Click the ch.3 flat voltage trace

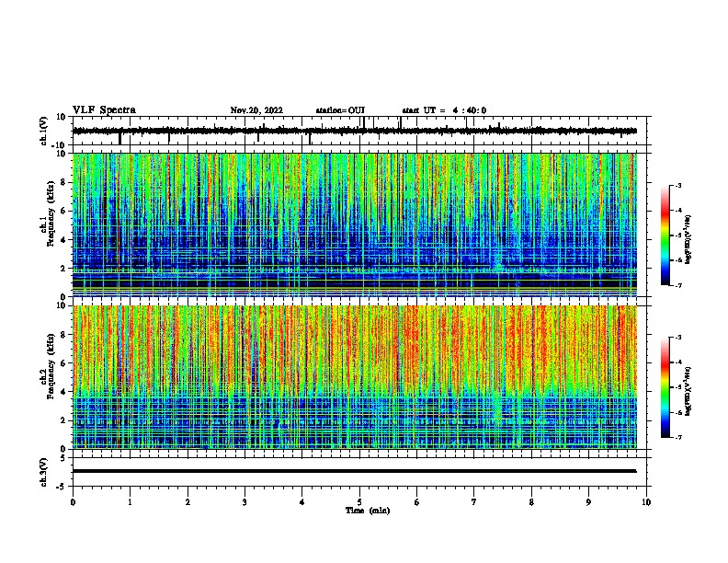point(354,471)
